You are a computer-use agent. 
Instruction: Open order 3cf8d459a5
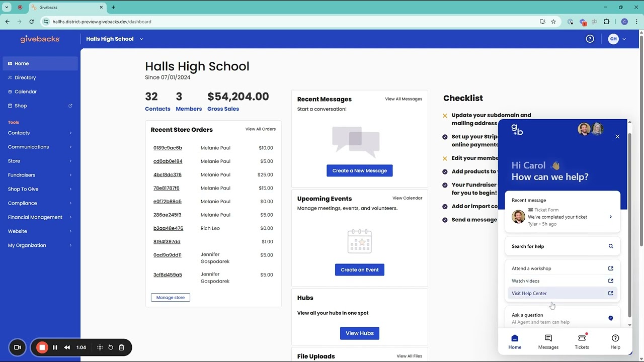(168, 275)
